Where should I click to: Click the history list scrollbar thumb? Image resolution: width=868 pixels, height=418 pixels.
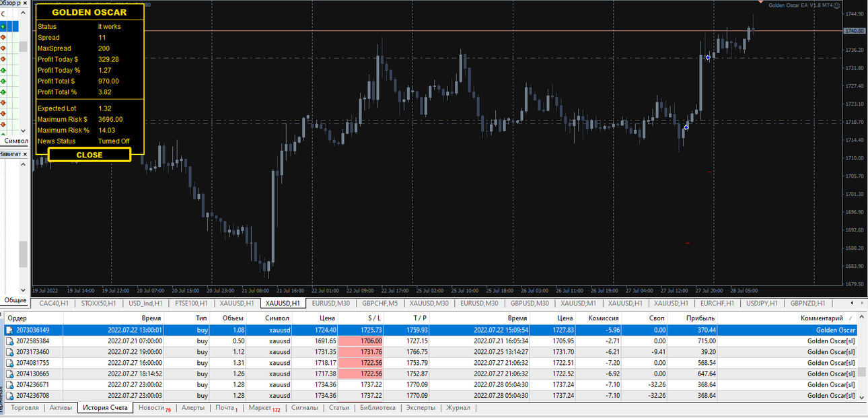[862, 372]
